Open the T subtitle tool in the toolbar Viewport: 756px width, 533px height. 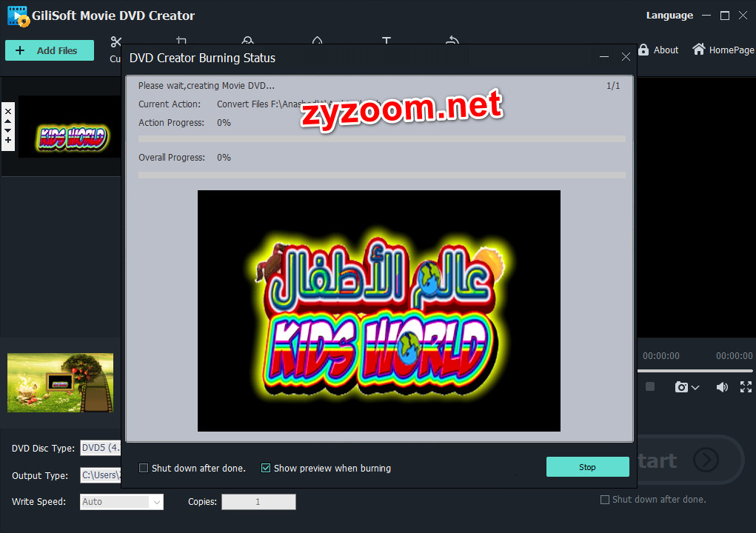pyautogui.click(x=387, y=40)
